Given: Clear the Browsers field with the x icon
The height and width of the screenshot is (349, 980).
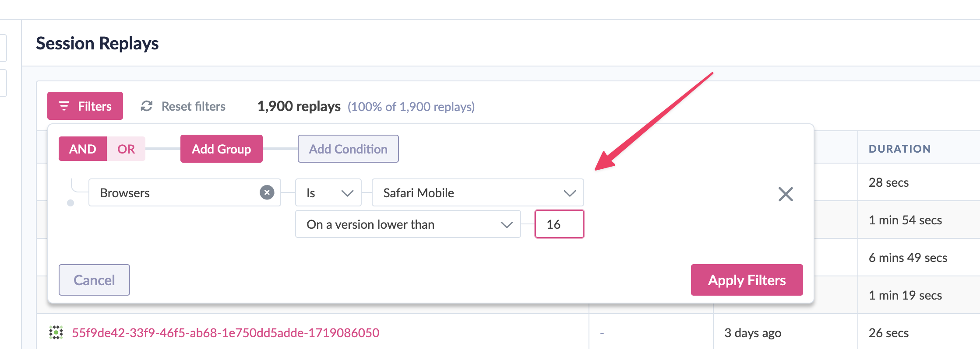Looking at the screenshot, I should click(x=267, y=192).
